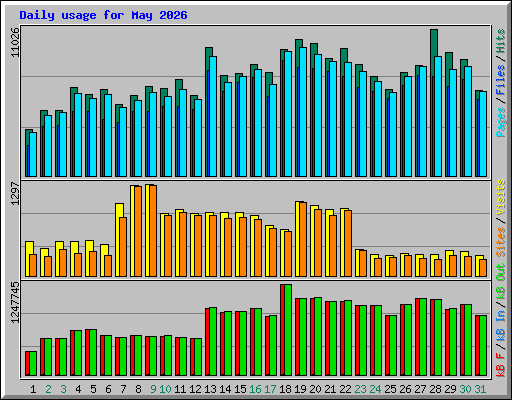Click the green kB Out bar for day 13
This screenshot has height=400, width=512.
(x=213, y=342)
